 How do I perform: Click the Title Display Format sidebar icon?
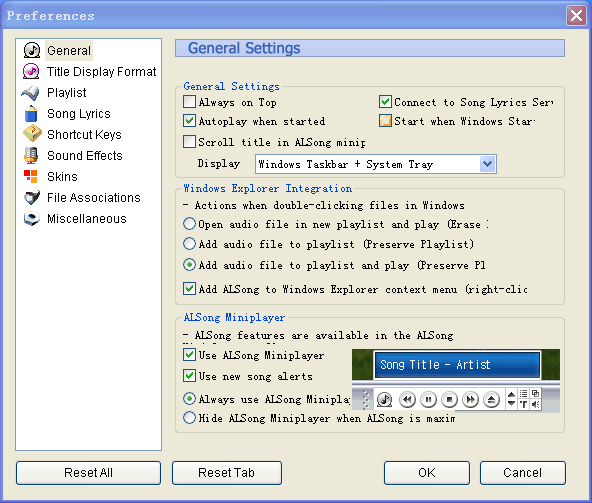click(31, 71)
